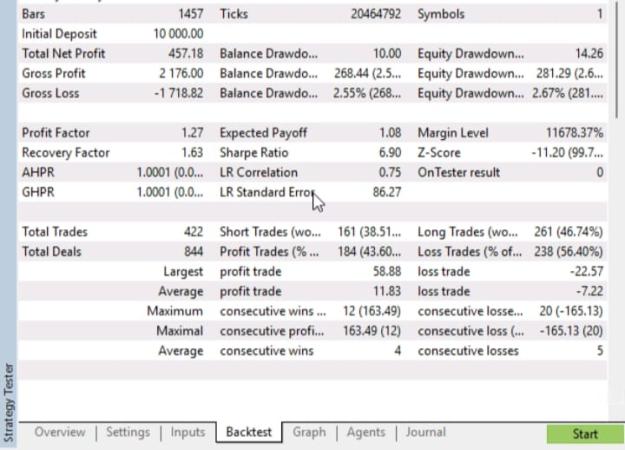Screen dimensions: 625x450
Task: Click the Z-Score label
Action: pos(439,153)
